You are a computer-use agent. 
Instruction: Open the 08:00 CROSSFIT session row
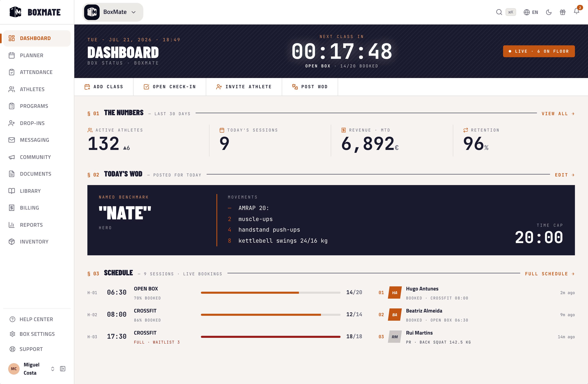pyautogui.click(x=225, y=315)
